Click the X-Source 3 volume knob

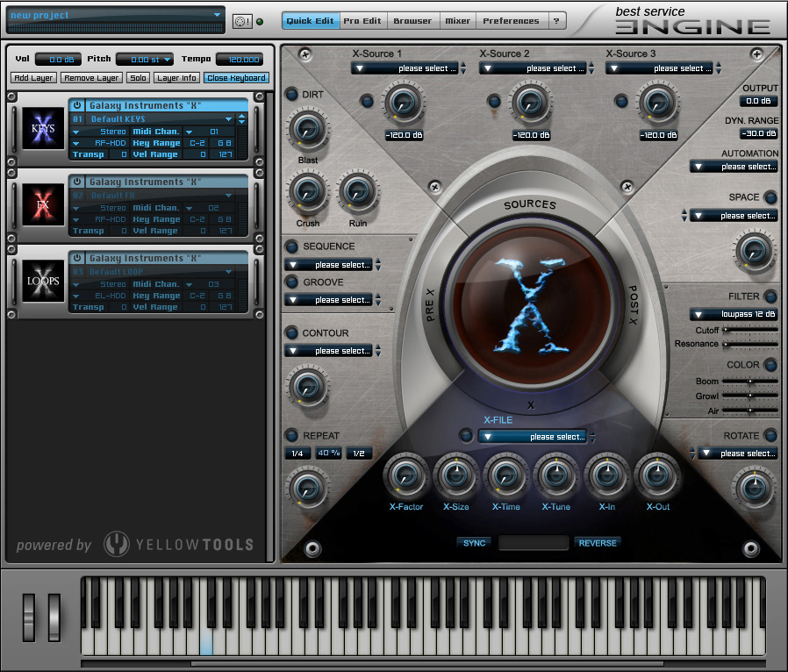[x=657, y=104]
